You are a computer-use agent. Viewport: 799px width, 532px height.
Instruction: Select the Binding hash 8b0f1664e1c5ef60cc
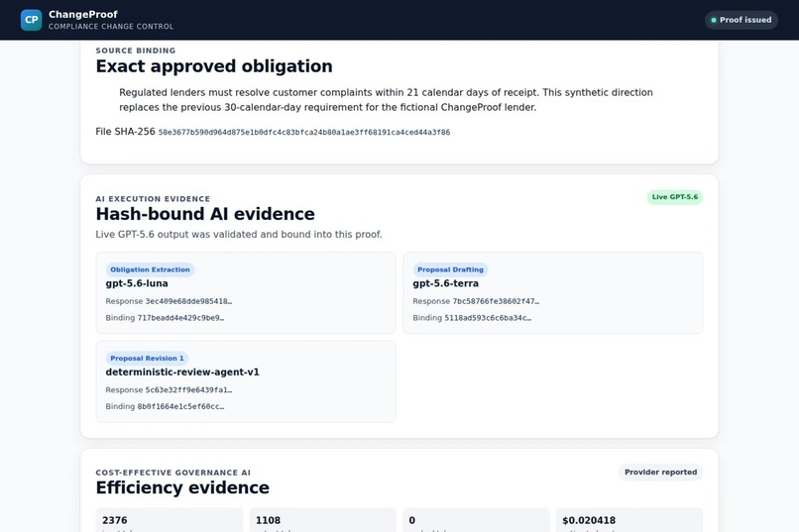point(180,407)
